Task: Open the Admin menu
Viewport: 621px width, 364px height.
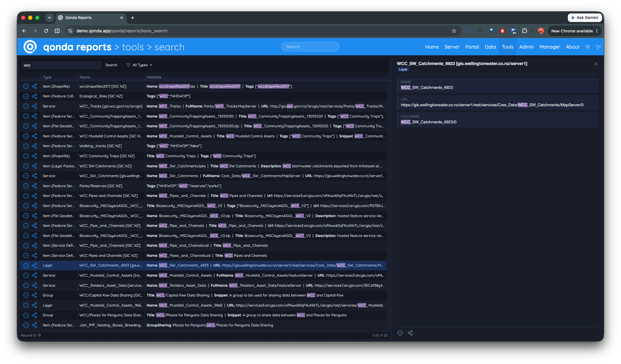Action: click(526, 47)
